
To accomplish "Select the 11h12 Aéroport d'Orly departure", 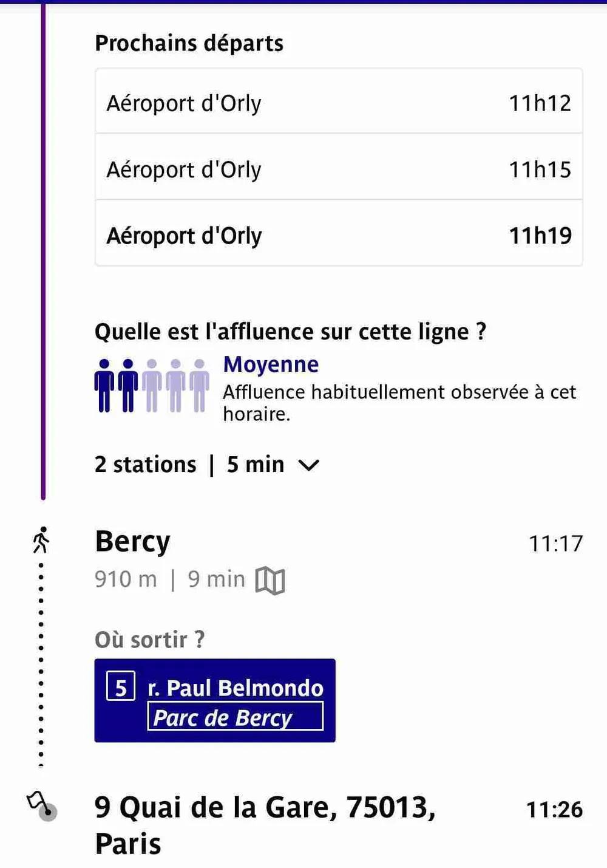I will pyautogui.click(x=339, y=103).
